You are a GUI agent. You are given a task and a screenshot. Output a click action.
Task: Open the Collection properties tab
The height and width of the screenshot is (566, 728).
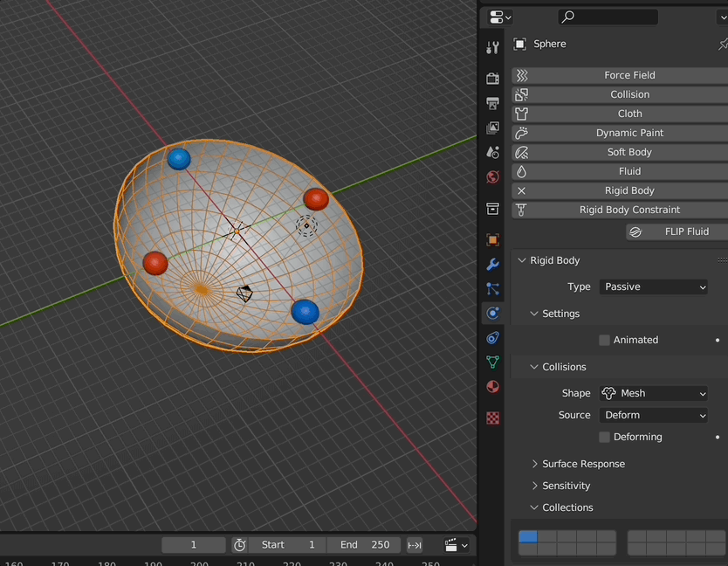(x=492, y=209)
